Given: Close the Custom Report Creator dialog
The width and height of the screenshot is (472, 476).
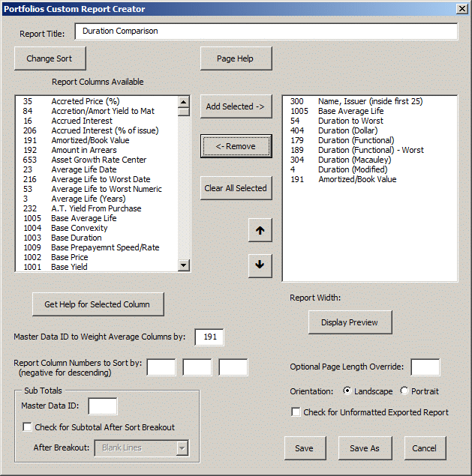Looking at the screenshot, I should pyautogui.click(x=461, y=9).
